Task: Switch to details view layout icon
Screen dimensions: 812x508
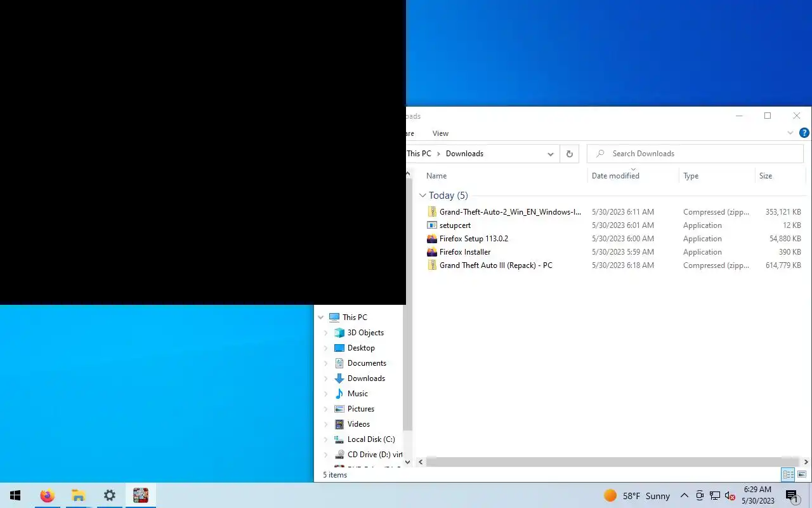Action: pos(788,474)
